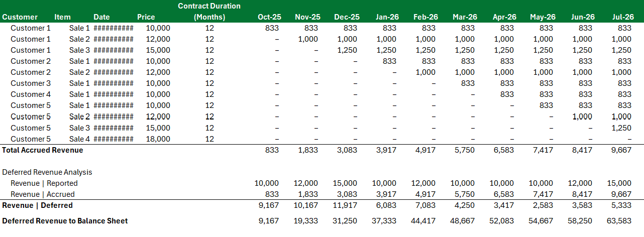Select the Oct-25 column header
Screen dimensions: 644x237
[x=268, y=17]
